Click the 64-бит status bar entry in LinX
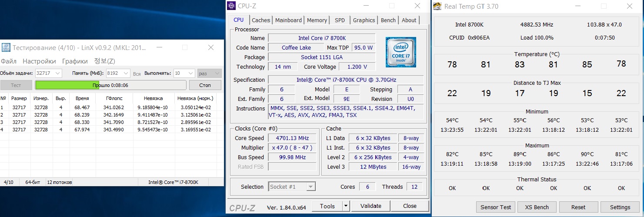Image resolution: width=644 pixels, height=217 pixels. click(x=33, y=182)
